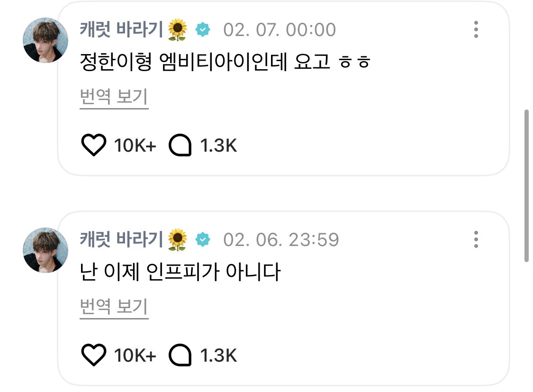Click post text 난 이제 인프피가 아니다
This screenshot has height=392, width=533.
(181, 273)
